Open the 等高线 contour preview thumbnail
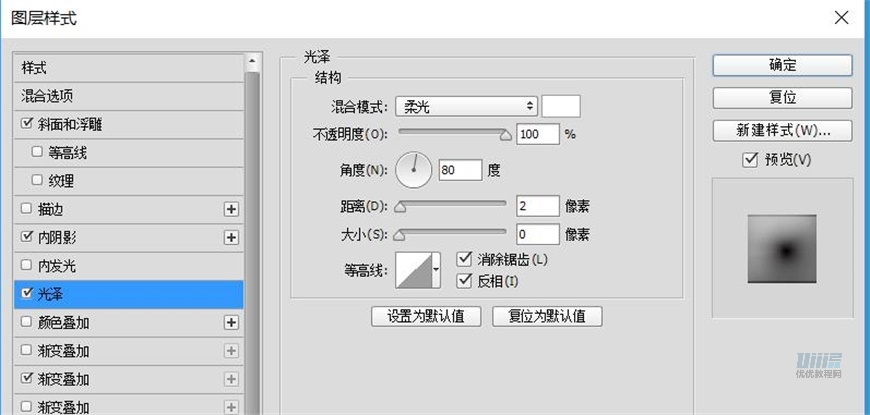870x415 pixels. (x=413, y=268)
